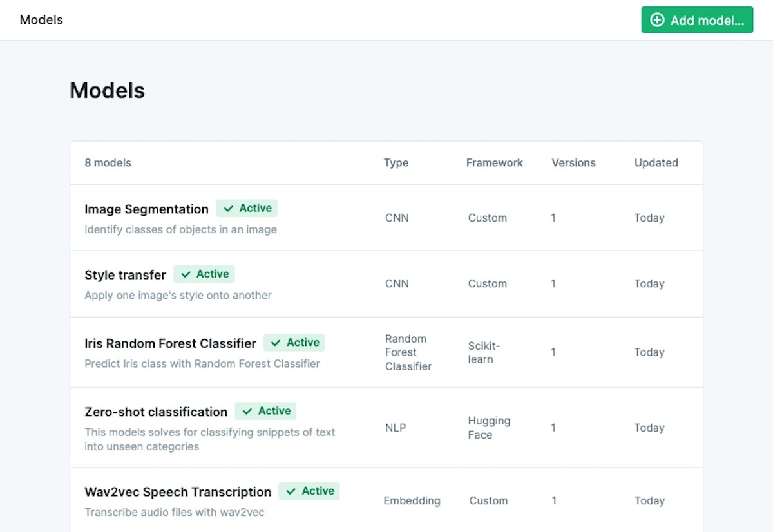The height and width of the screenshot is (532, 773).
Task: Click Custom framework in Image Segmentation row
Action: pyautogui.click(x=488, y=218)
